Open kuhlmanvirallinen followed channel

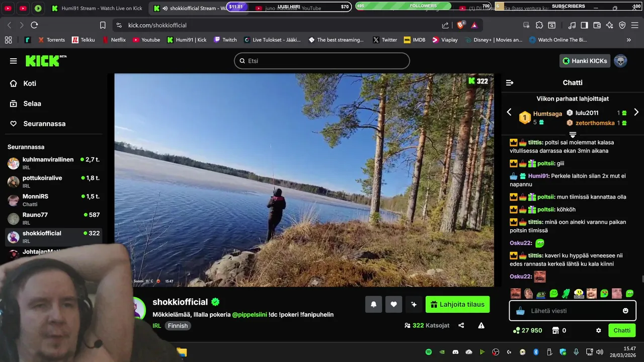click(54, 163)
